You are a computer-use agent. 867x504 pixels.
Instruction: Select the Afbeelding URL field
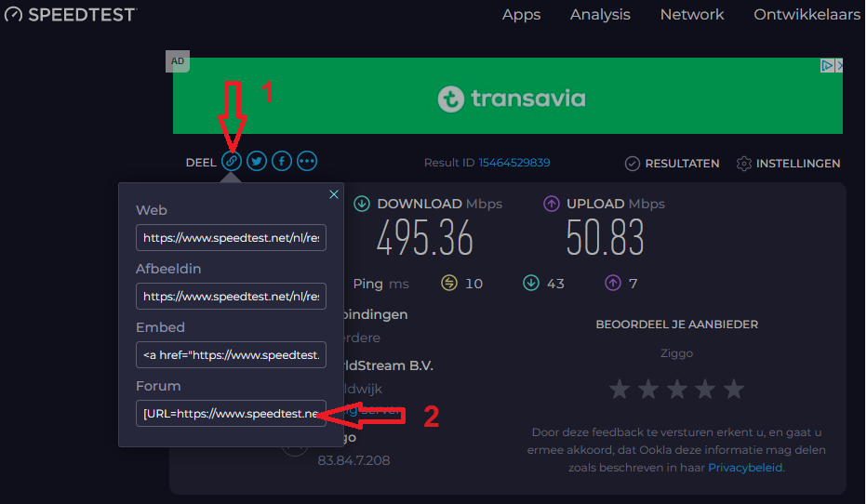point(231,297)
